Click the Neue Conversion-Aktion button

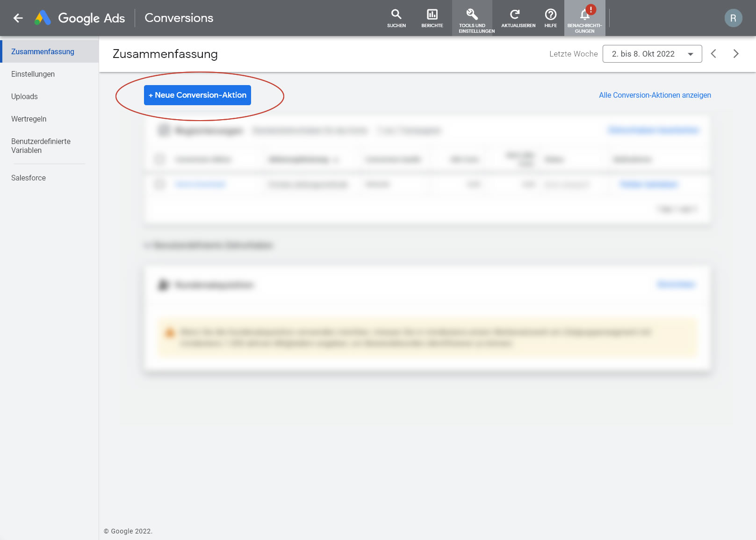(197, 95)
